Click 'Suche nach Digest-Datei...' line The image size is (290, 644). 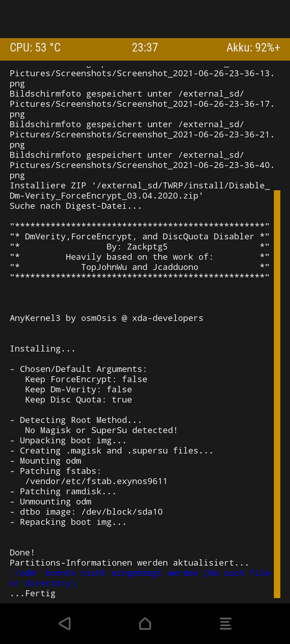[76, 206]
